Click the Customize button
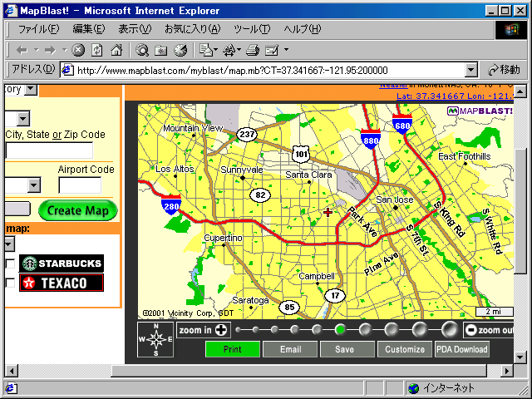 [405, 349]
